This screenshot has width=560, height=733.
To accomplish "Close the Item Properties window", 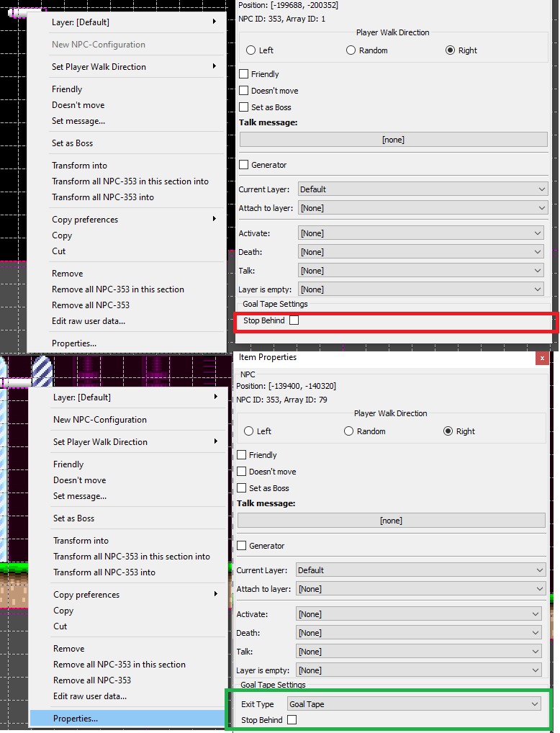I will point(542,358).
